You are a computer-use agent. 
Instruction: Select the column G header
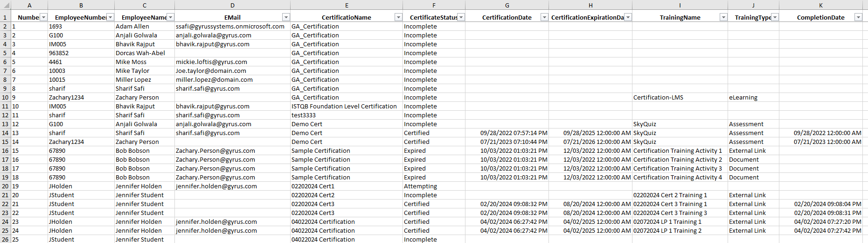(x=507, y=5)
